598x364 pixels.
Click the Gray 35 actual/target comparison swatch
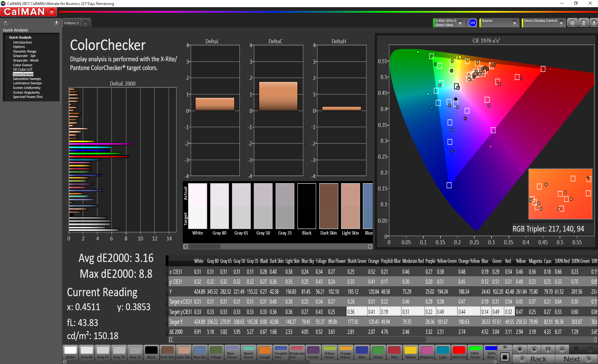point(285,206)
